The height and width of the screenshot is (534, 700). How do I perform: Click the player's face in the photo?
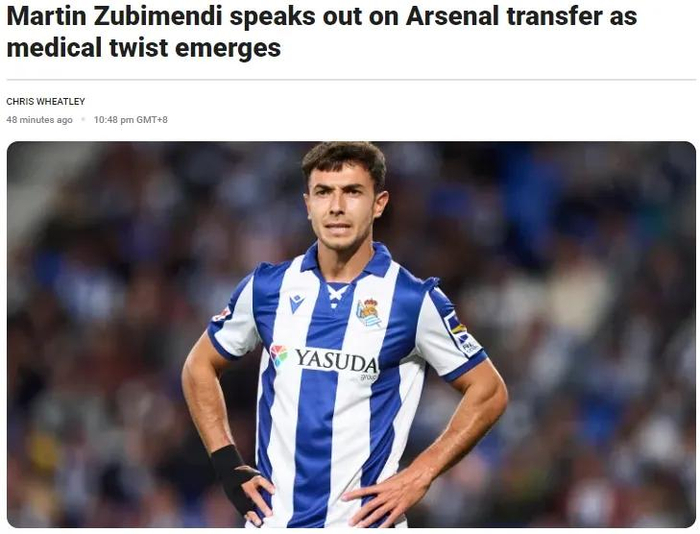coord(342,205)
